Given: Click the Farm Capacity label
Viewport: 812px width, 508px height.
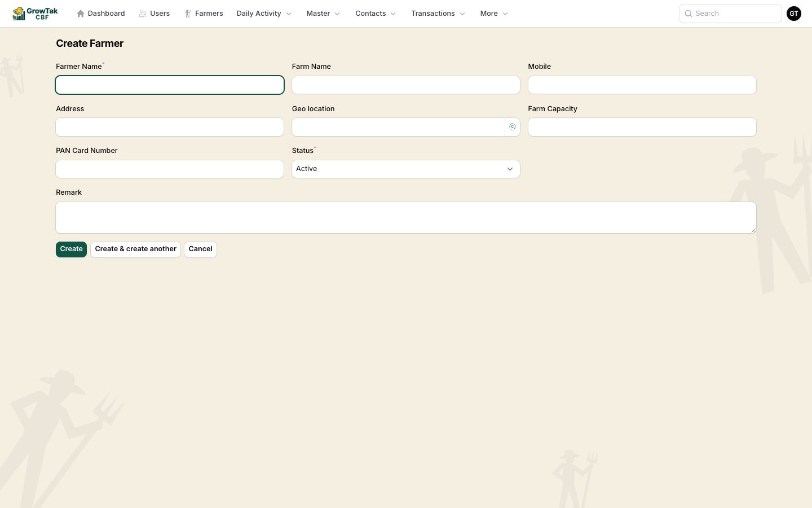Looking at the screenshot, I should coord(553,109).
